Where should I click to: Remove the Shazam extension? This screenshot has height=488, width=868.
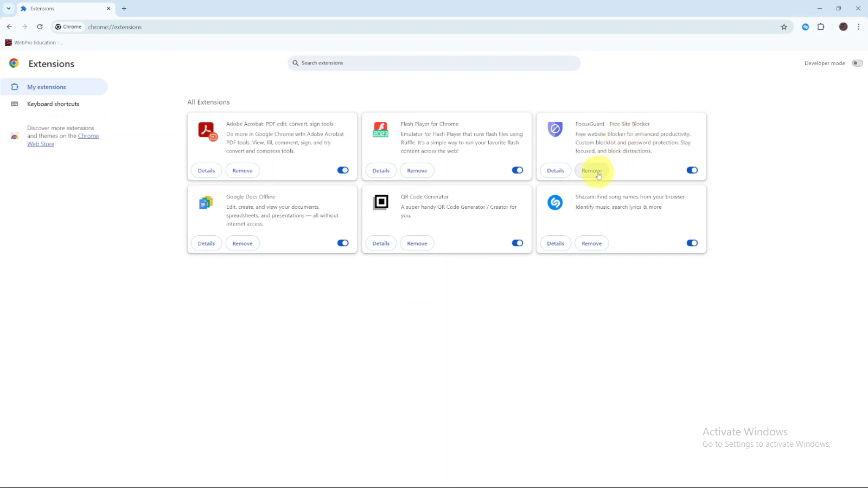pyautogui.click(x=592, y=243)
